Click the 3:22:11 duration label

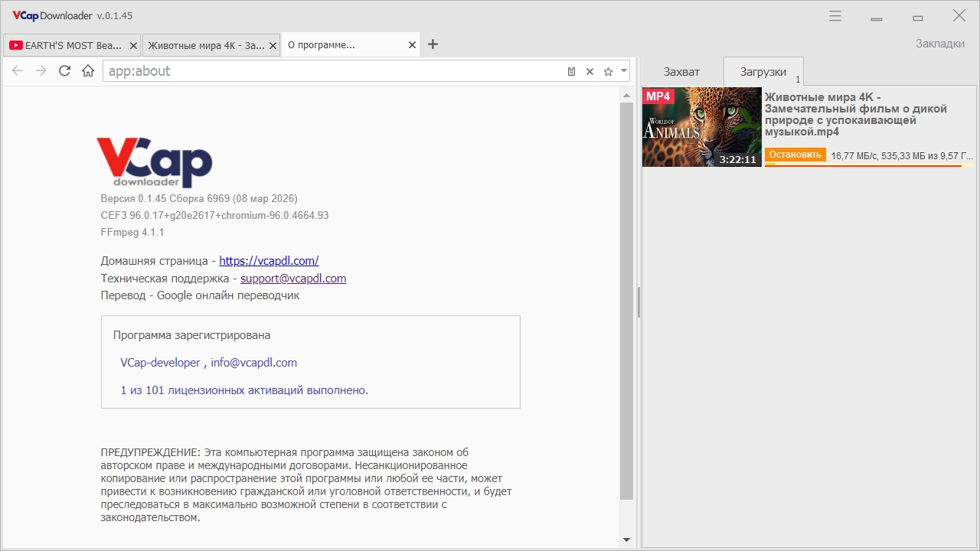738,160
